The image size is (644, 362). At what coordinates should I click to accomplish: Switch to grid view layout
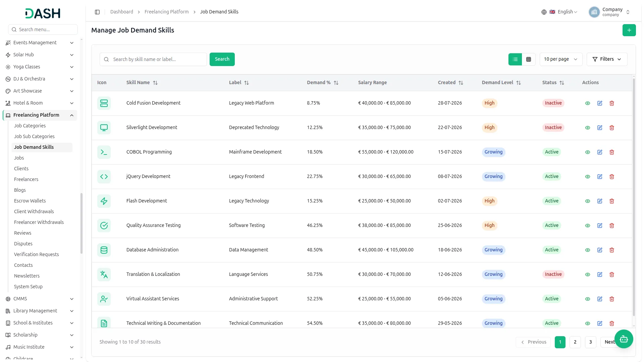pyautogui.click(x=529, y=59)
